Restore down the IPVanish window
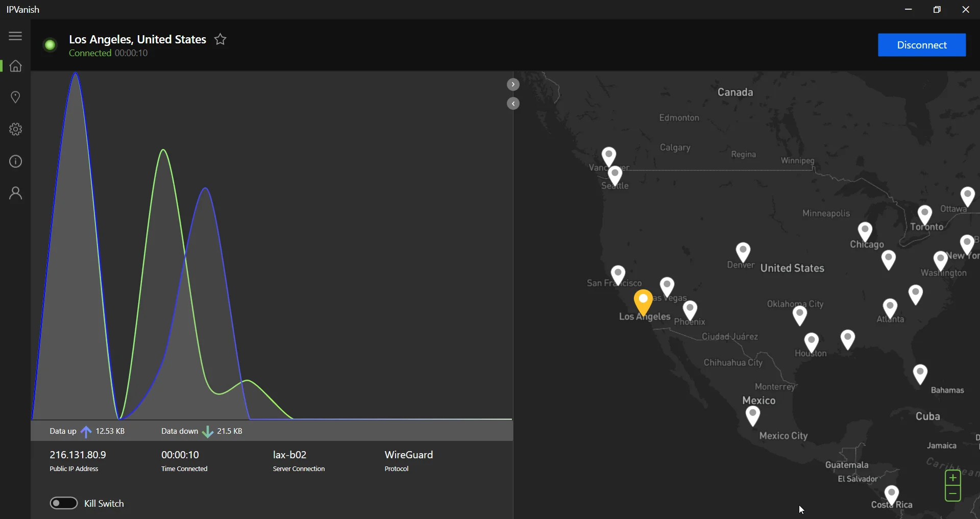Image resolution: width=980 pixels, height=519 pixels. point(937,9)
